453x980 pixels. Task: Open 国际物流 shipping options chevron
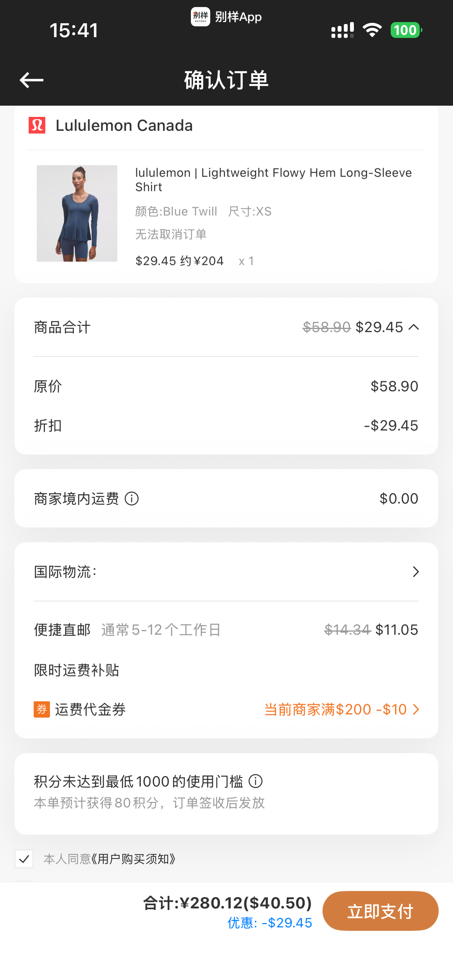point(416,572)
